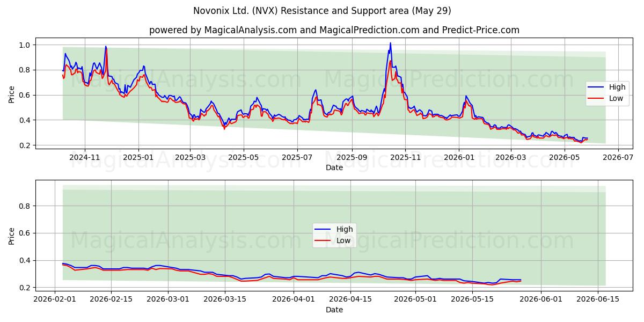Image resolution: width=644 pixels, height=322 pixels.
Task: Click the top chart x-axis label '2026-01'
Action: (x=459, y=158)
